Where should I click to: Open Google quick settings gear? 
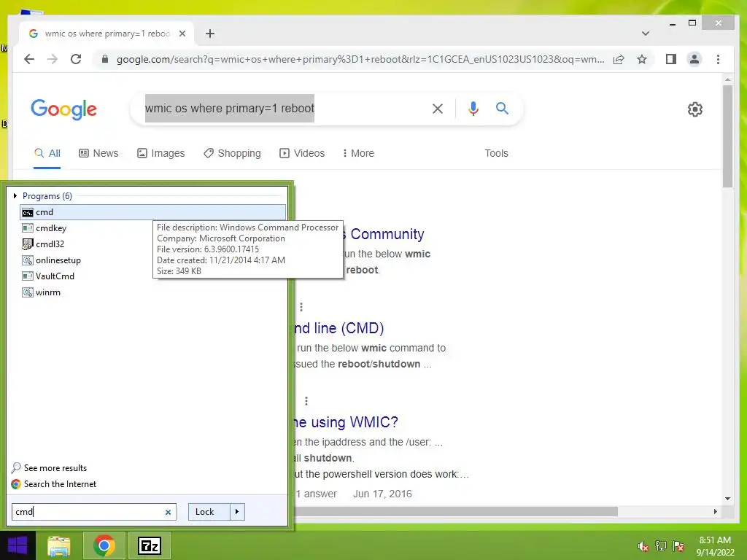coord(695,109)
